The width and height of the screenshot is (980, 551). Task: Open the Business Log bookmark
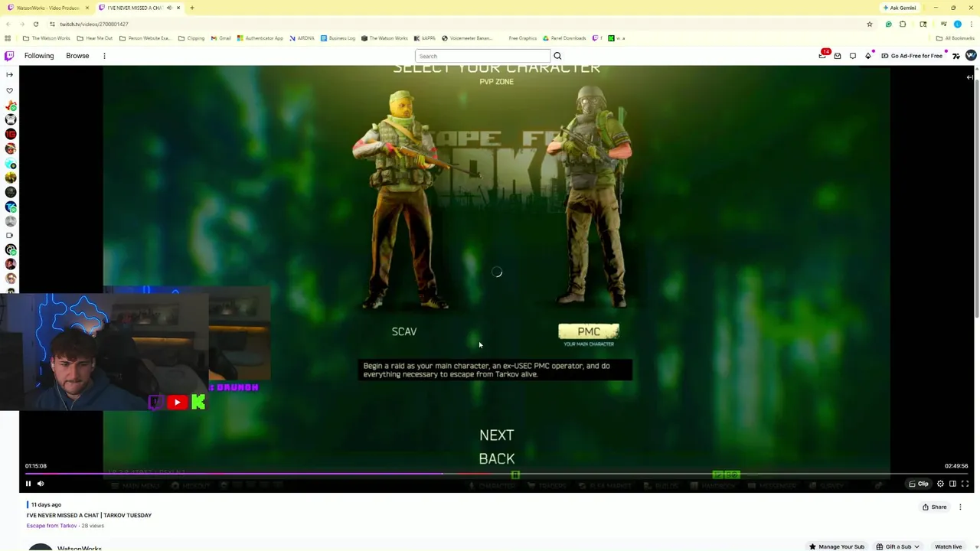click(x=338, y=38)
